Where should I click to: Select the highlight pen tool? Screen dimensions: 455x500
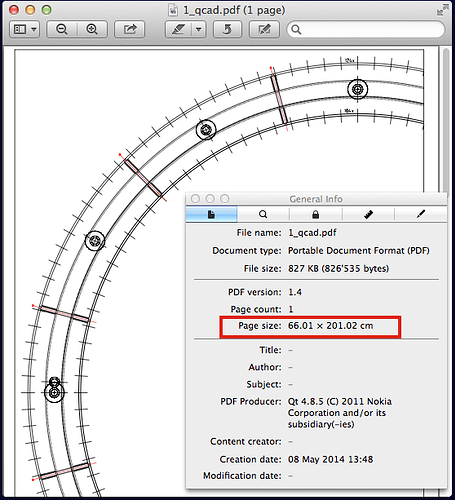pyautogui.click(x=178, y=29)
